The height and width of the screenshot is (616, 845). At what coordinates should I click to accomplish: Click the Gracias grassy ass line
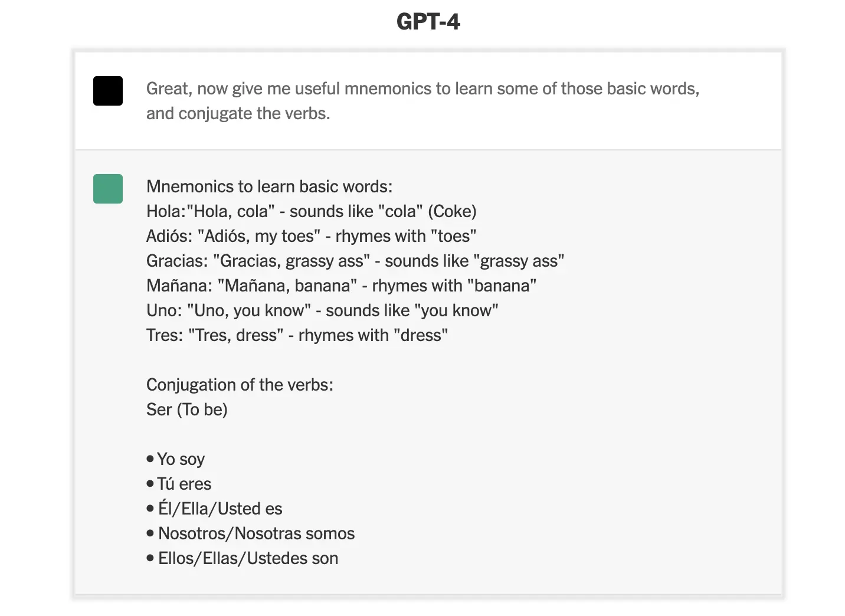[355, 261]
